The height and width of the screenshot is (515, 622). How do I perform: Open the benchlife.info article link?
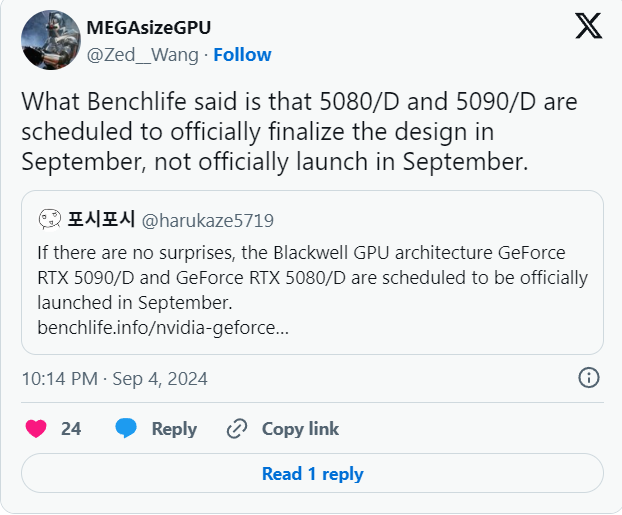[163, 327]
